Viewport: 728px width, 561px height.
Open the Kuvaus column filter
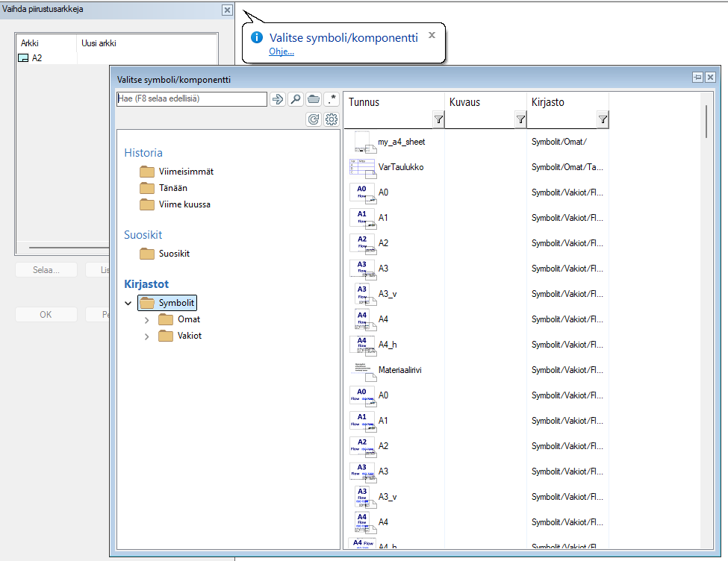click(x=520, y=119)
